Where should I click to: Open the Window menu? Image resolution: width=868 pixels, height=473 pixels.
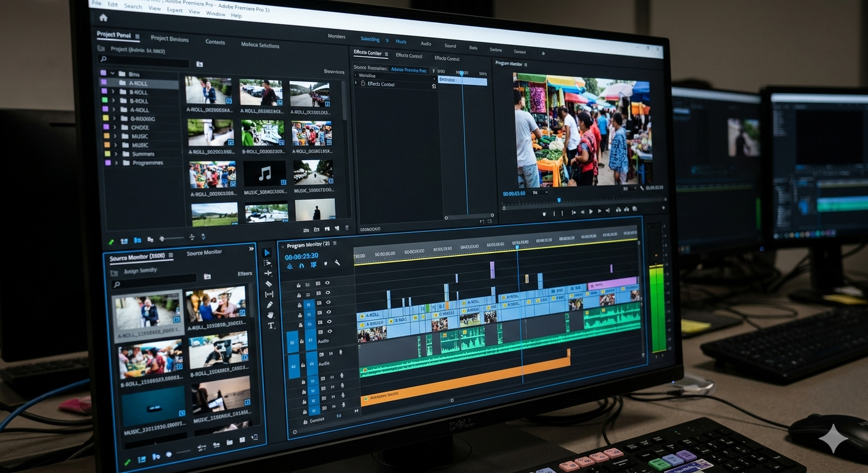point(215,14)
